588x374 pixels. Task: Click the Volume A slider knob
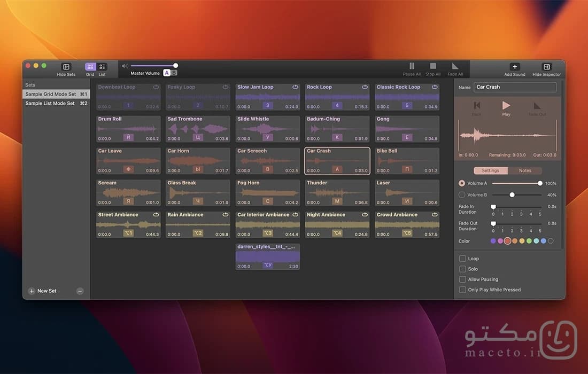pos(540,183)
